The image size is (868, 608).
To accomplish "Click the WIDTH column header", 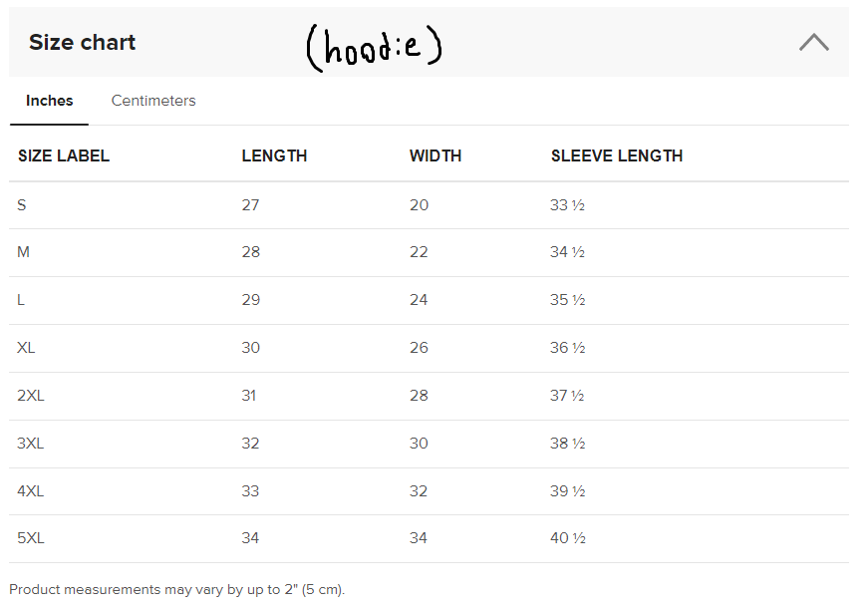I will coord(435,155).
